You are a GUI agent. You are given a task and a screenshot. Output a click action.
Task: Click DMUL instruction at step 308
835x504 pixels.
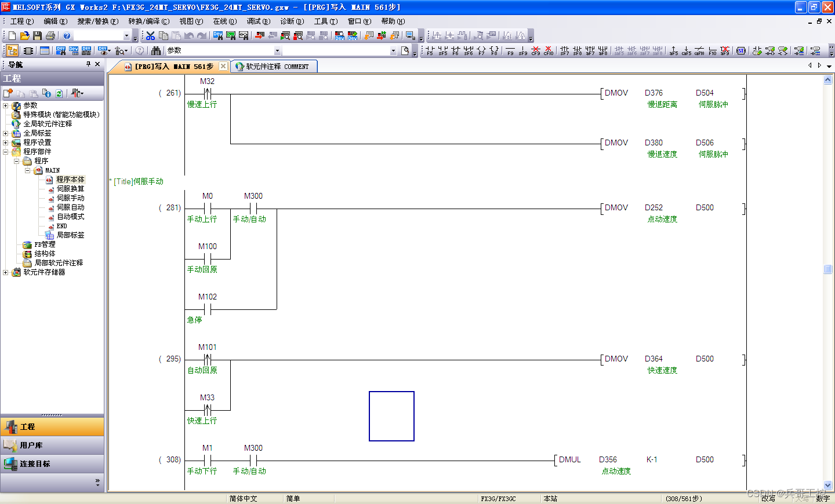pyautogui.click(x=569, y=459)
